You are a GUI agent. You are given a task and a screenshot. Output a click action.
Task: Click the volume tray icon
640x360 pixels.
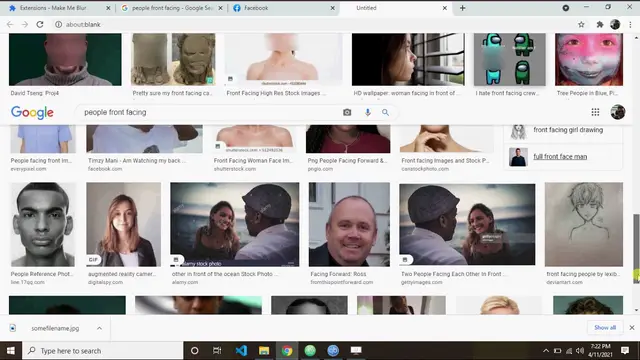[580, 351]
